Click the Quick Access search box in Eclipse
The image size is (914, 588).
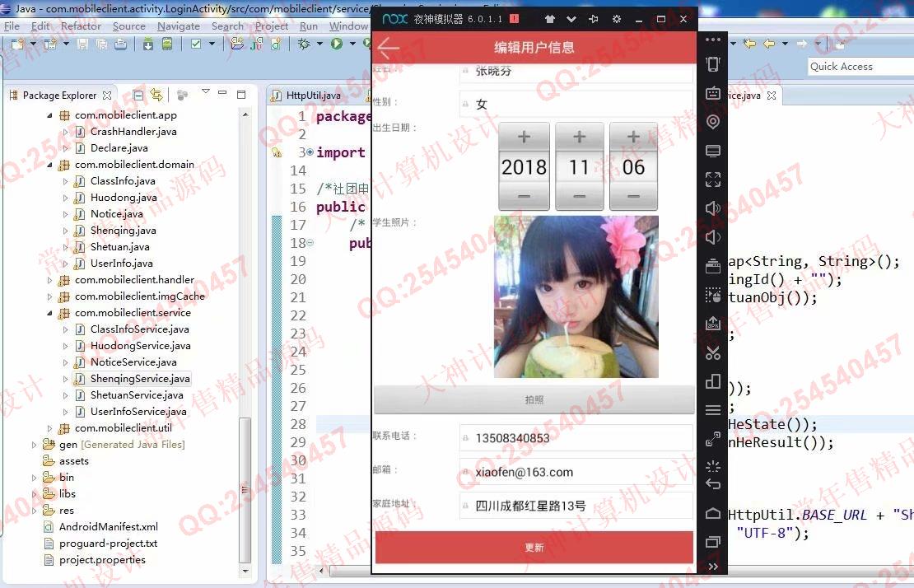pos(860,67)
